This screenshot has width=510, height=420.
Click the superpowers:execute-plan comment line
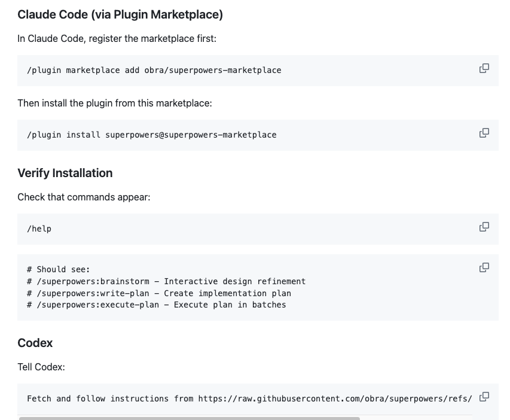[x=156, y=305]
